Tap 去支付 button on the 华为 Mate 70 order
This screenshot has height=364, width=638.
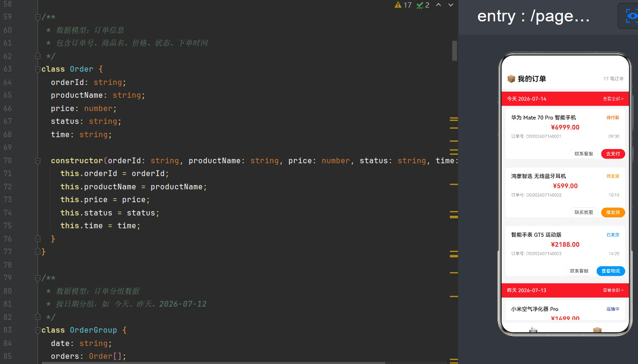point(613,154)
